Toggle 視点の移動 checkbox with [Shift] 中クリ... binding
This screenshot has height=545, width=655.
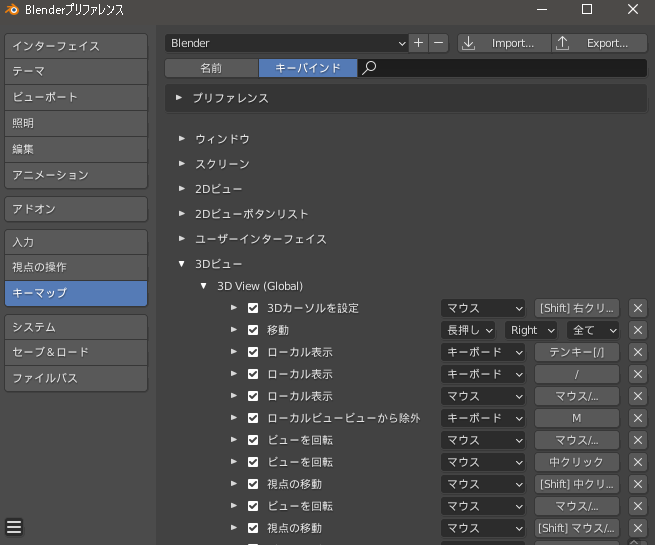coord(253,484)
